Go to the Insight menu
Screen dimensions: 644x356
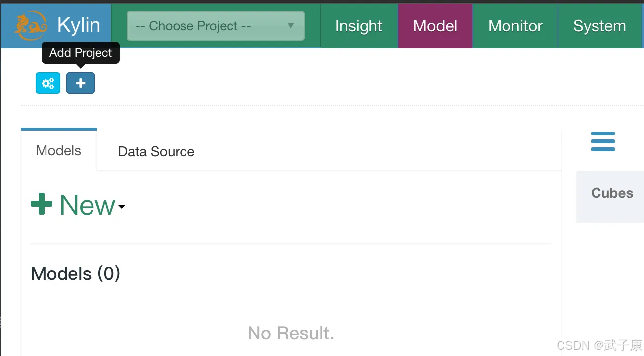[x=359, y=26]
